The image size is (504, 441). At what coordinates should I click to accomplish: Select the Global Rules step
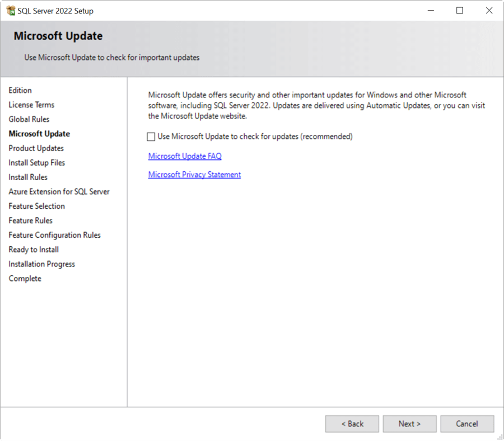coord(29,119)
